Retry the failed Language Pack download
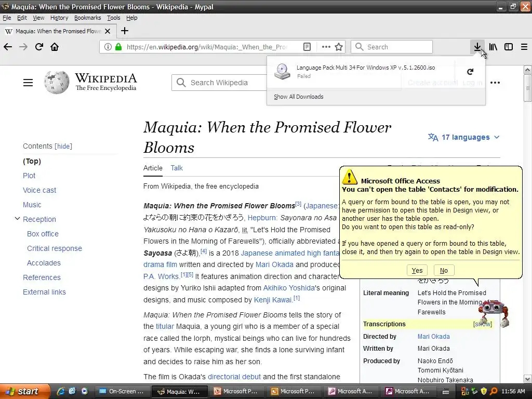 tap(470, 72)
